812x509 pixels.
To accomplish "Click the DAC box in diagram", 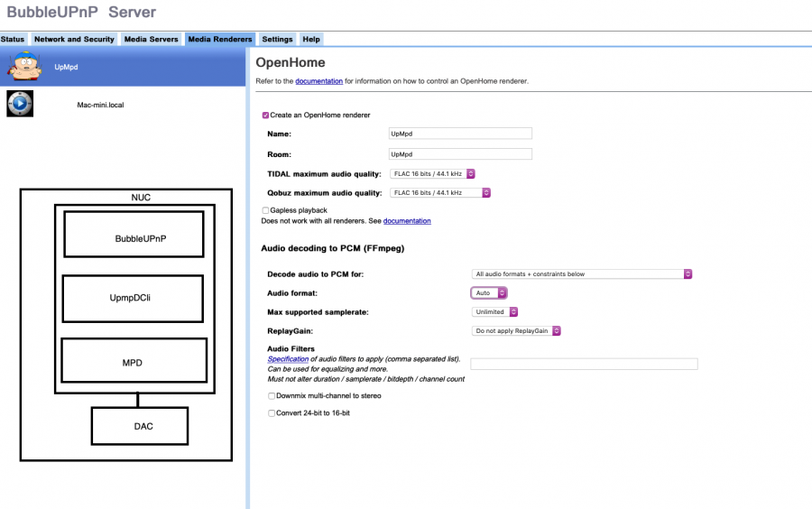I will 140,426.
